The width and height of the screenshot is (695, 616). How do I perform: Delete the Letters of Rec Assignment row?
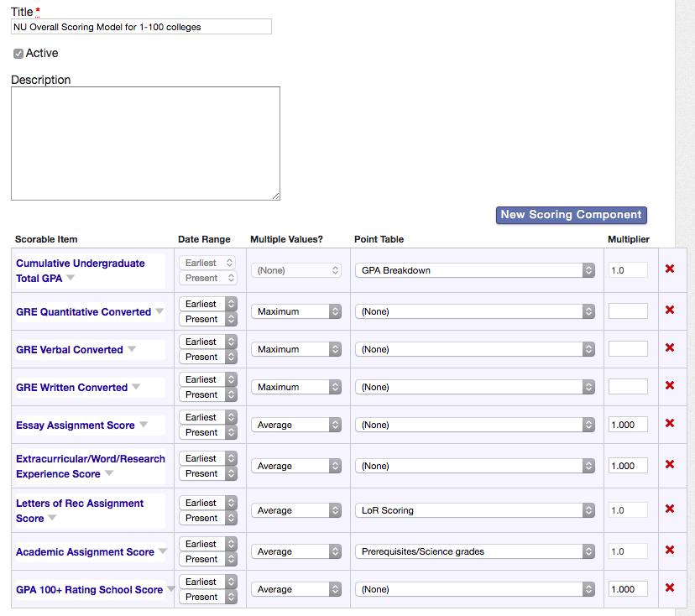669,509
